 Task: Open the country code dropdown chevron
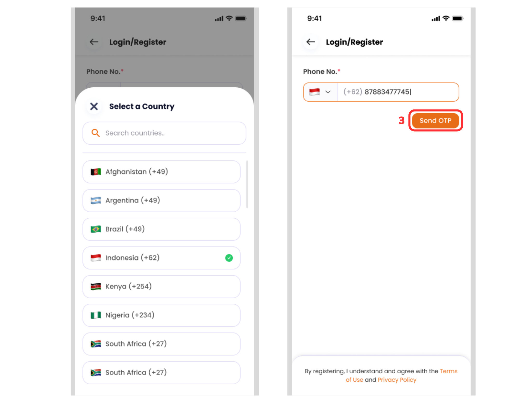point(328,92)
